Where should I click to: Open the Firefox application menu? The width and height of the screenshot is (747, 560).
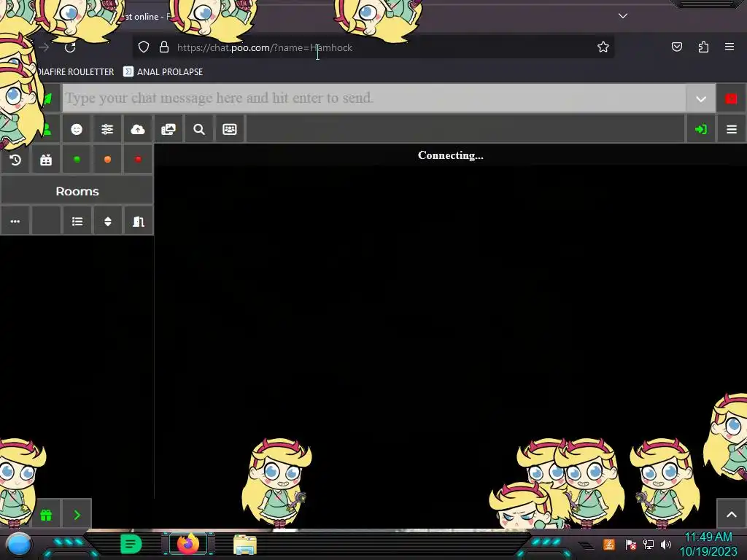click(x=729, y=47)
